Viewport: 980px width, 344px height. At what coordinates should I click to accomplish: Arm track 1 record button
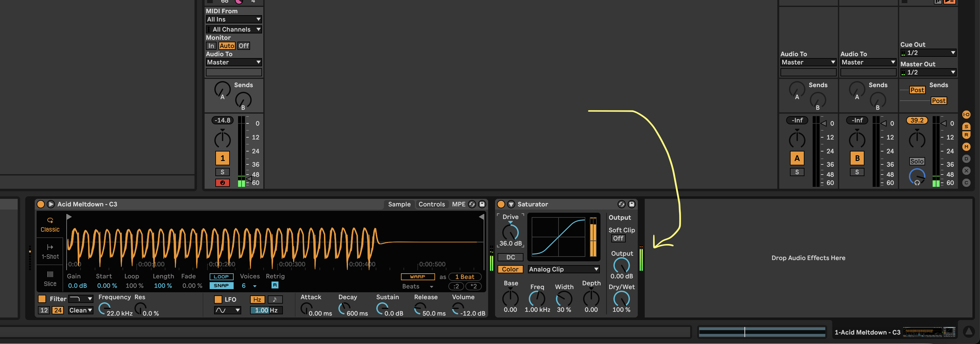pos(222,183)
